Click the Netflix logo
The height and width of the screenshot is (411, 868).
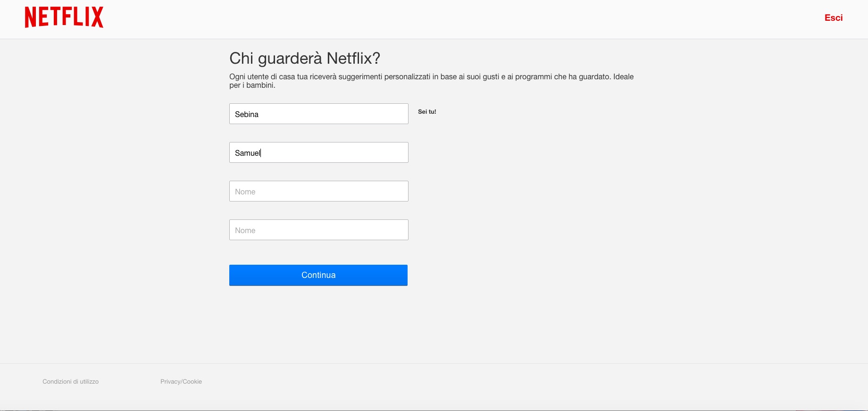pyautogui.click(x=64, y=17)
